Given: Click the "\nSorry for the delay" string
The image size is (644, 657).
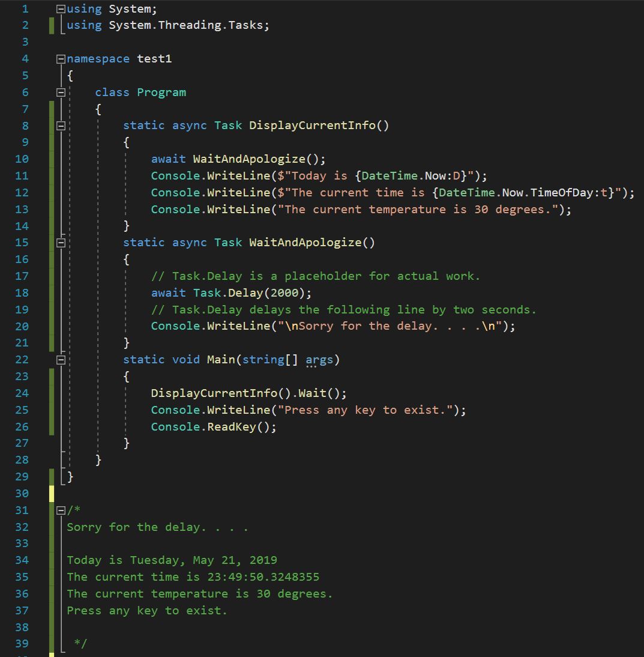Looking at the screenshot, I should (390, 326).
